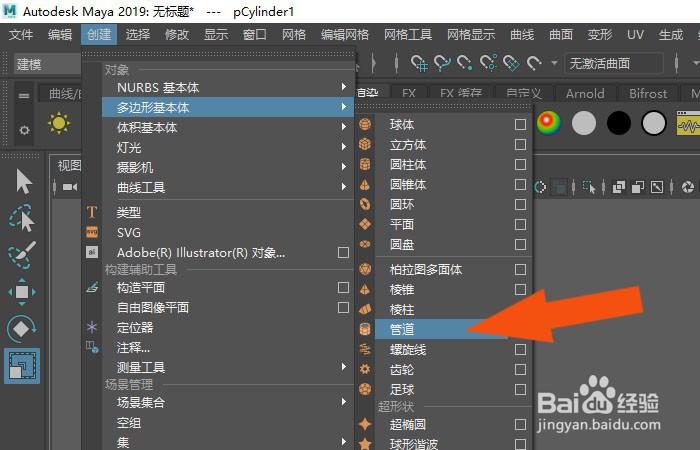Open the snap options dropdown arrow

(x=554, y=63)
